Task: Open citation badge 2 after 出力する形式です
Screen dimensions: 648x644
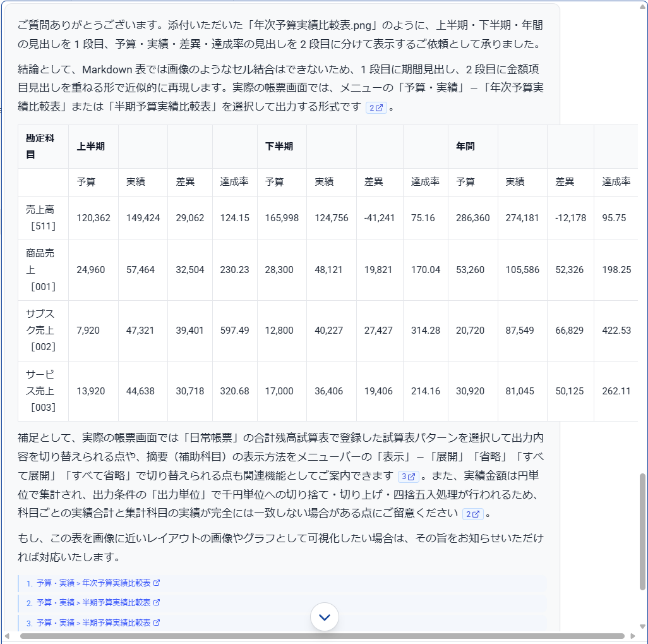Action: pyautogui.click(x=376, y=107)
